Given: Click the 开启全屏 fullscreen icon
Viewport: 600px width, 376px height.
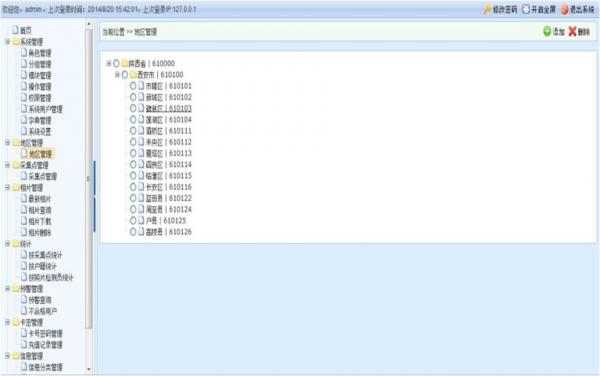Looking at the screenshot, I should (x=526, y=9).
